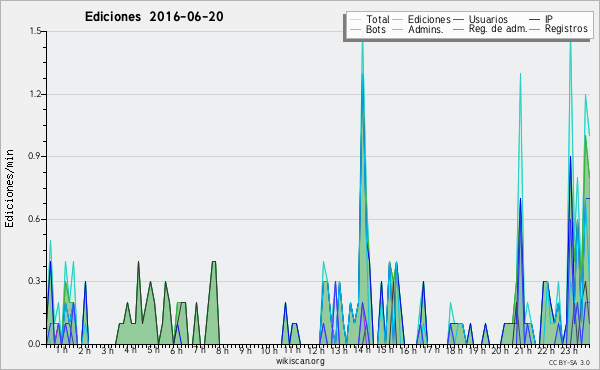Click the 'Usuarios' legend entry

point(488,19)
